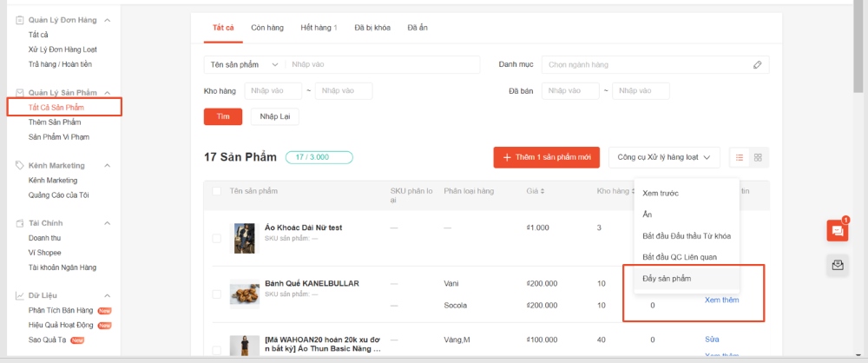Screen dimensions: 868x363
Task: Open Sao Quả Tạ in sidebar
Action: click(x=48, y=340)
